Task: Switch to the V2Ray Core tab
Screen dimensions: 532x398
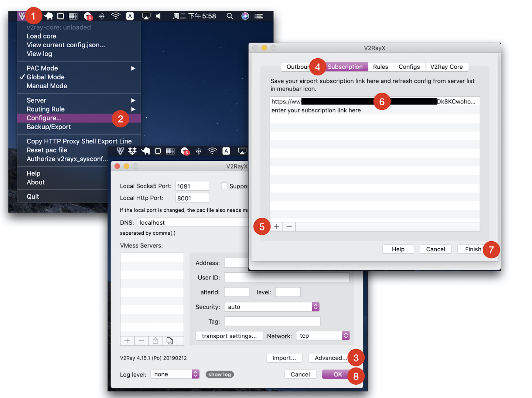Action: click(447, 67)
